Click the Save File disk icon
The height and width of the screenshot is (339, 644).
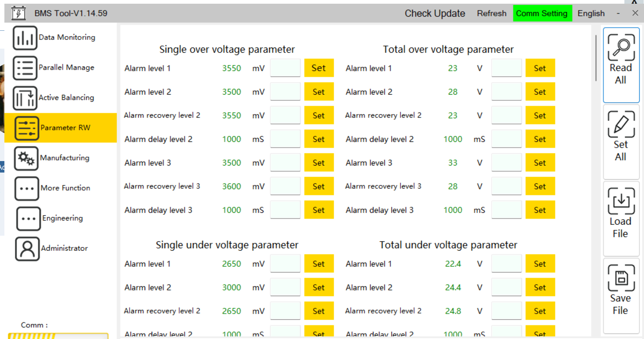pyautogui.click(x=621, y=278)
